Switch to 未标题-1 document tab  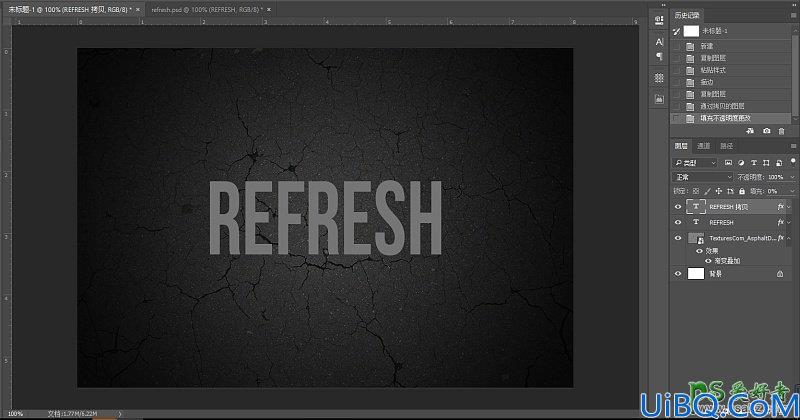[x=70, y=9]
